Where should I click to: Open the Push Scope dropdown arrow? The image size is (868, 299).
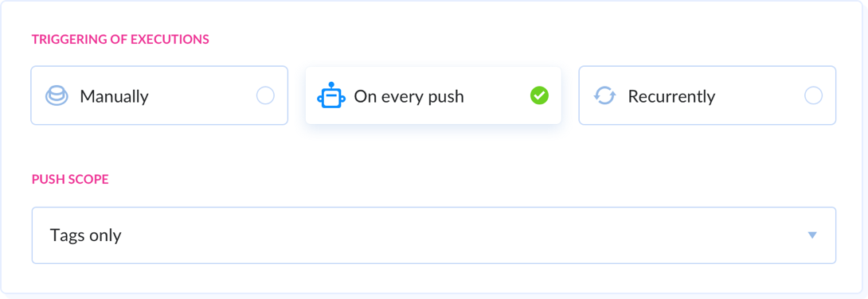(x=812, y=235)
